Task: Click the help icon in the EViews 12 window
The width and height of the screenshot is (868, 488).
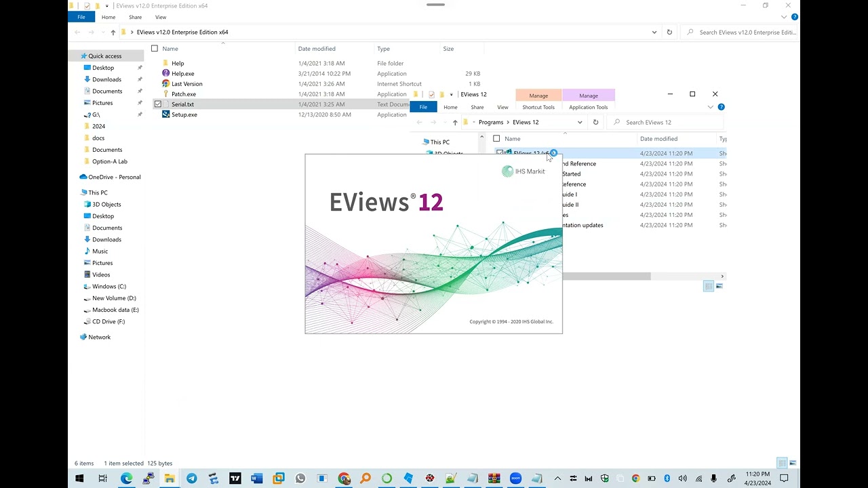Action: 721,107
